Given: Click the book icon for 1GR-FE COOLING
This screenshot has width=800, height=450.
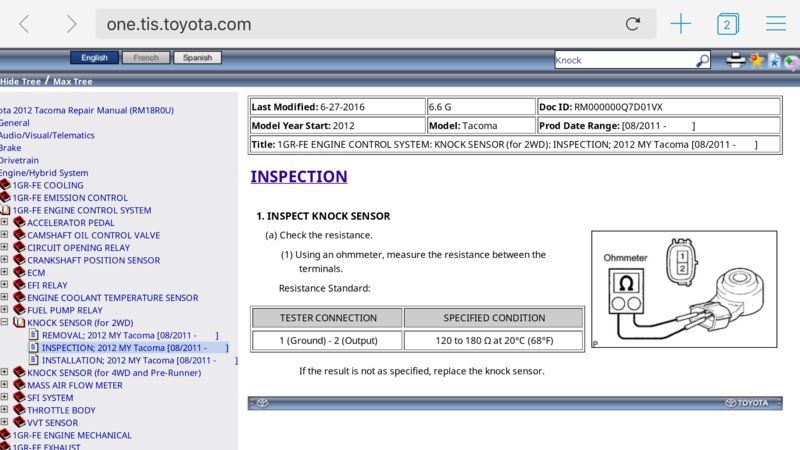Looking at the screenshot, I should 5,185.
